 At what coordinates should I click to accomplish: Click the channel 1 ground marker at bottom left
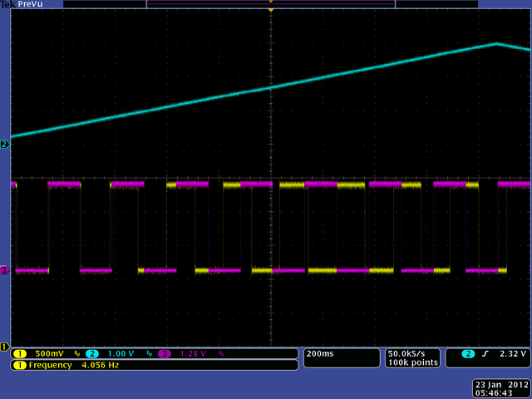click(4, 346)
